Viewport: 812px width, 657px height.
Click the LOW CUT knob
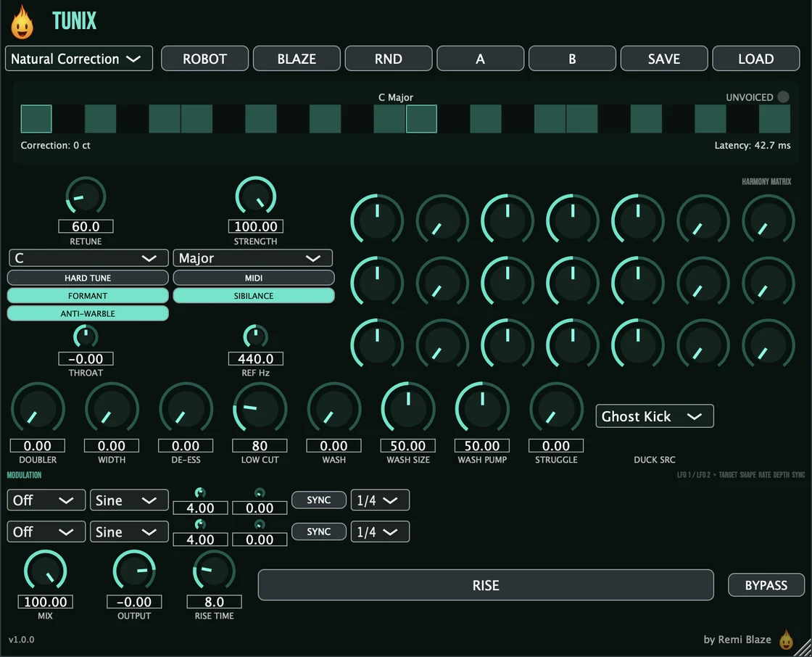click(260, 409)
